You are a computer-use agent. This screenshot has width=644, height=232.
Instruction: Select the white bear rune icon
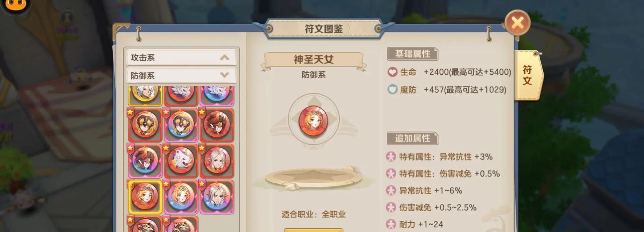pyautogui.click(x=181, y=161)
